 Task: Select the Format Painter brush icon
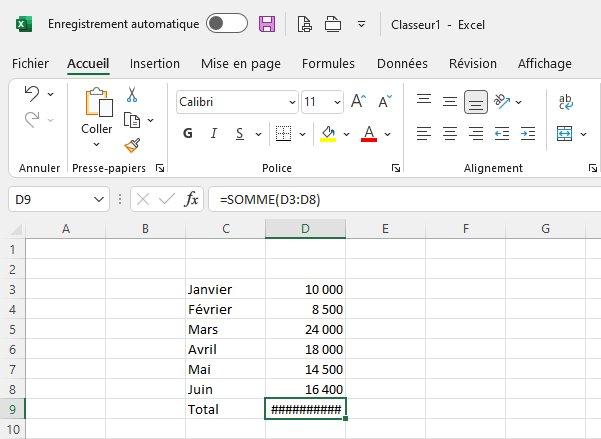(132, 145)
